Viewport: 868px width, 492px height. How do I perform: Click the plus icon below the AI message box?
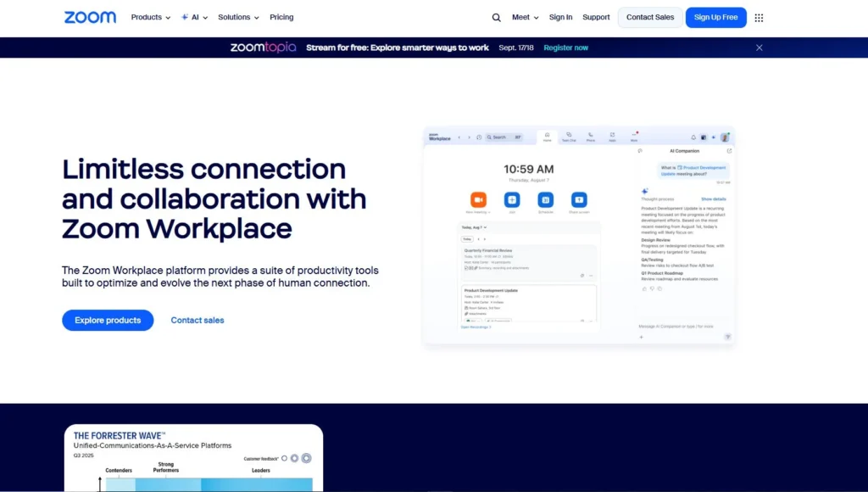tap(641, 337)
